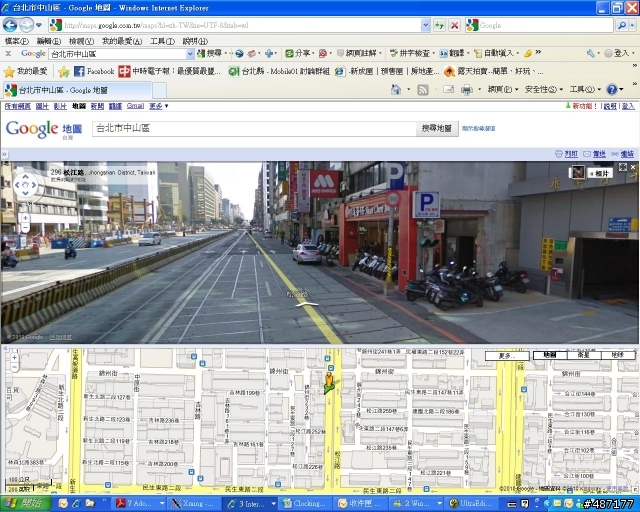Screen dimensions: 640x512
Task: Open the 說明(H) menu
Action: click(195, 41)
